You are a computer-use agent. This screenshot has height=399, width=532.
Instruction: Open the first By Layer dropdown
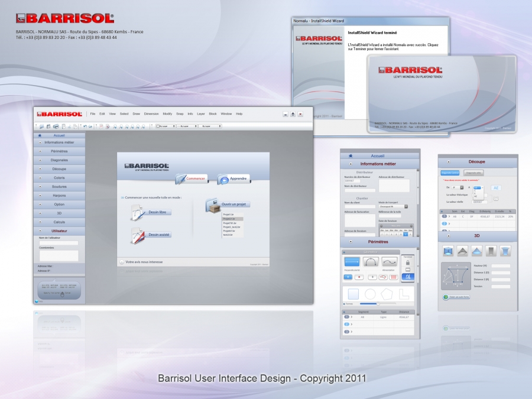tap(166, 126)
